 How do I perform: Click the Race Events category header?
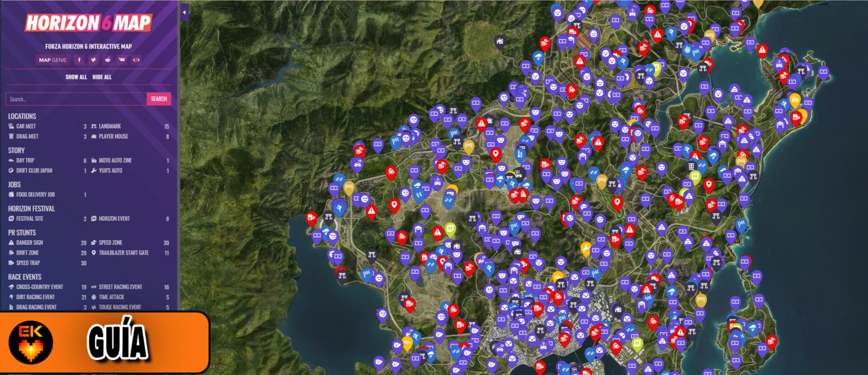pos(24,277)
